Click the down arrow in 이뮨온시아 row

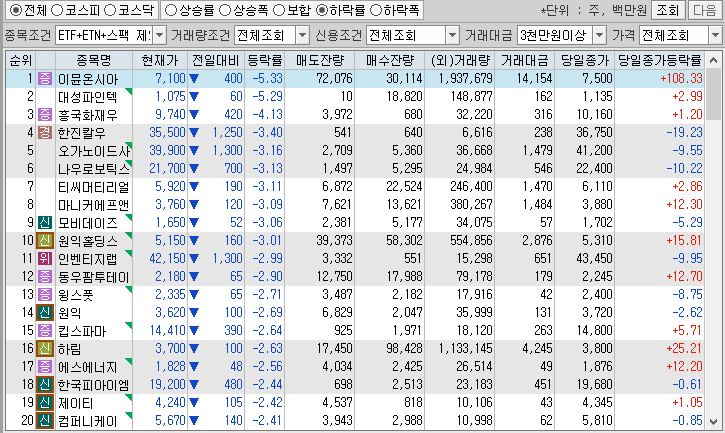coord(194,79)
